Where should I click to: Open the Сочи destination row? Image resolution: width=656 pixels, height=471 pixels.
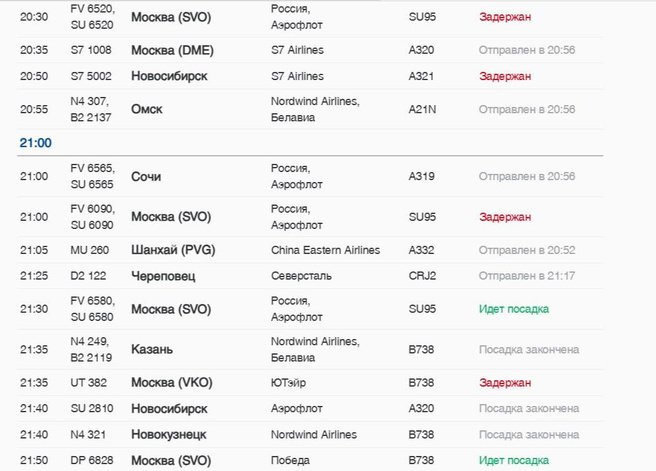coord(146,177)
